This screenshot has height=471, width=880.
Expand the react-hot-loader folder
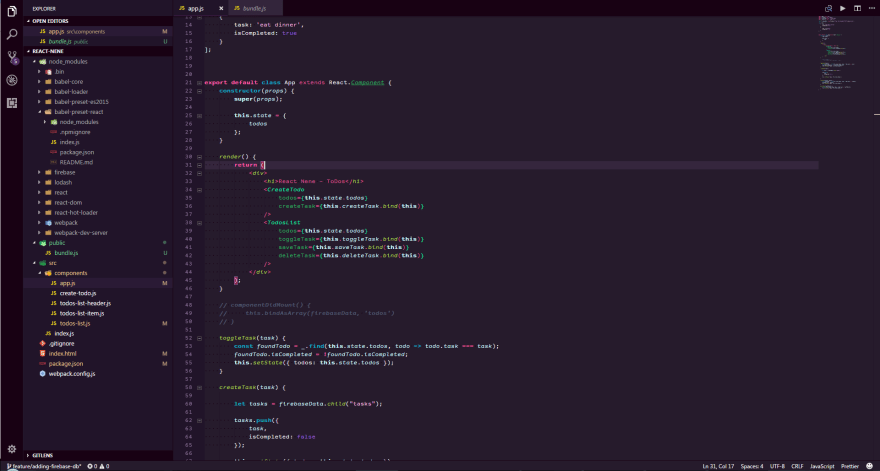(98, 212)
